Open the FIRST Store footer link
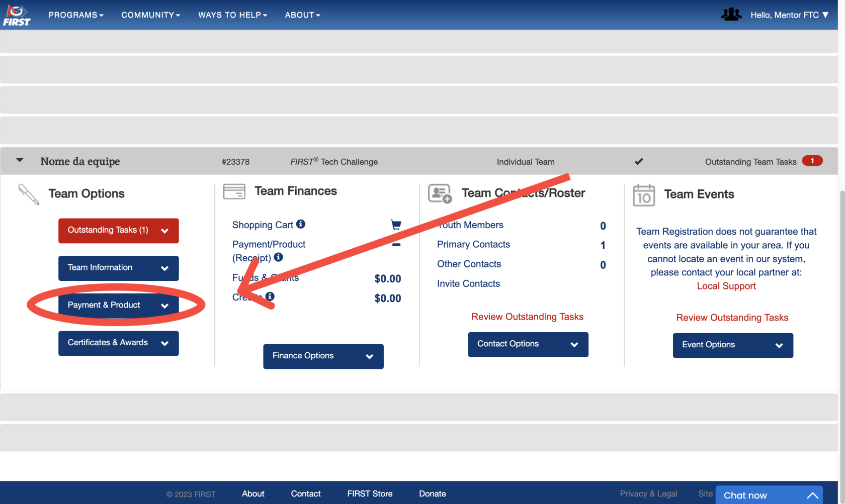This screenshot has width=845, height=504. tap(370, 493)
